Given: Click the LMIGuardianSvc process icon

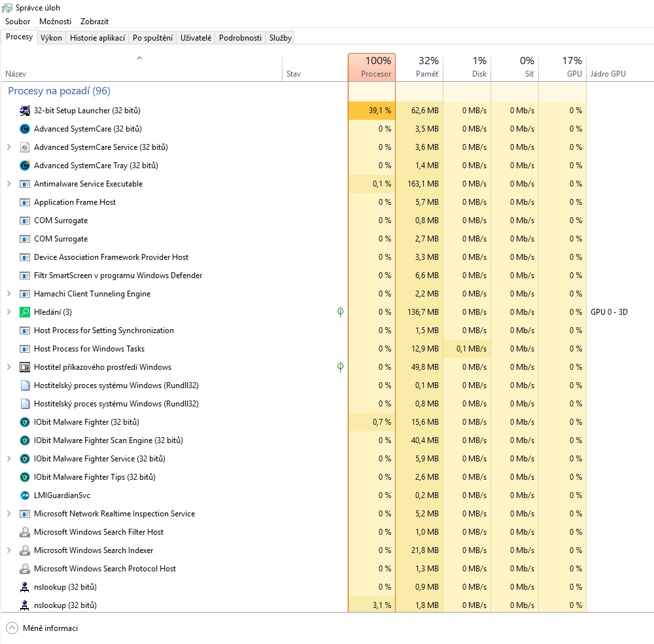Looking at the screenshot, I should coord(25,495).
